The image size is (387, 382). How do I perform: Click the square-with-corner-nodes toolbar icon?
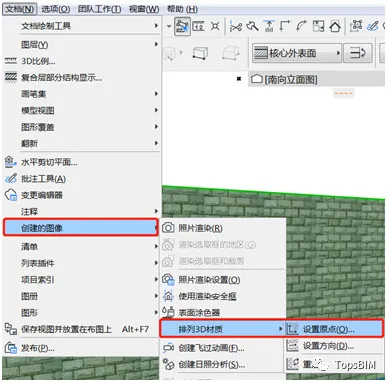coord(356,26)
